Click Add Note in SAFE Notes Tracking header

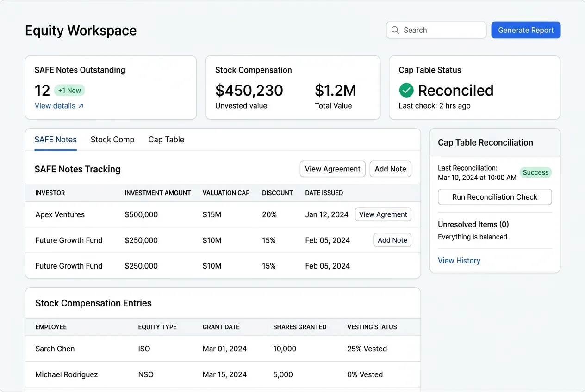(390, 169)
